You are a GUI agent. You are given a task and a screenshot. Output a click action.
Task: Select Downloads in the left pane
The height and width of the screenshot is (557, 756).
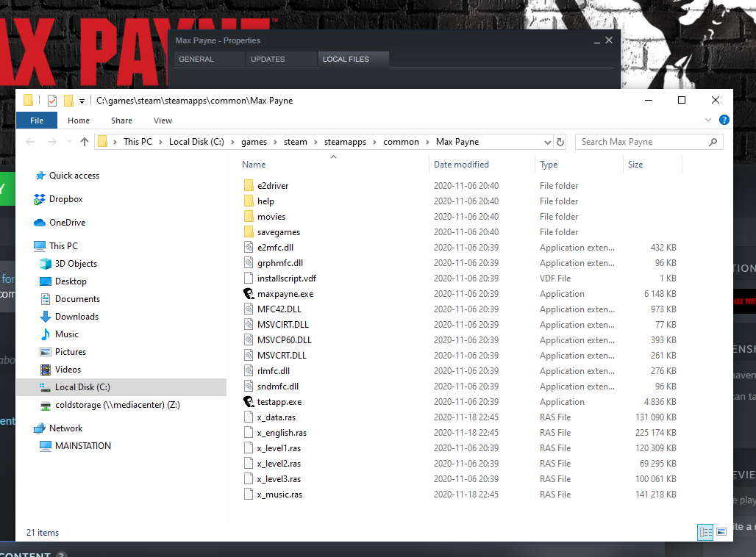point(76,316)
